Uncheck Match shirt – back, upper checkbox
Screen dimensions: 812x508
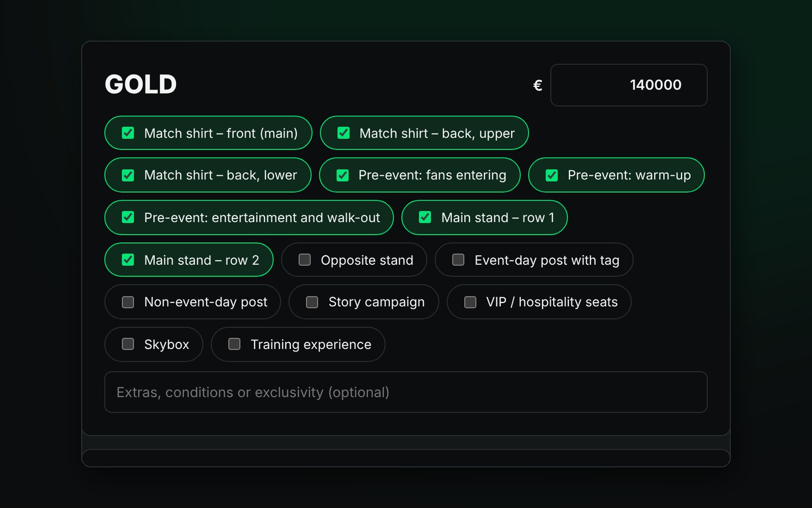pyautogui.click(x=344, y=133)
